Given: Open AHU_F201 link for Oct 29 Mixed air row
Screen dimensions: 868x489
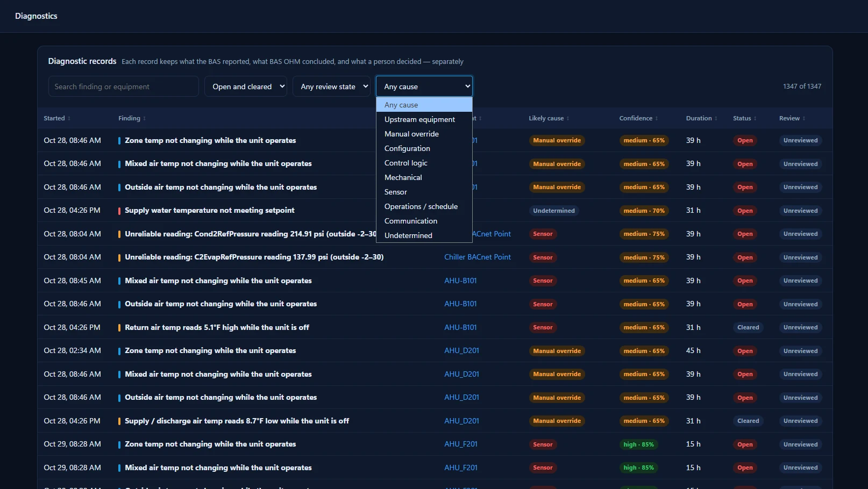Looking at the screenshot, I should 461,468.
